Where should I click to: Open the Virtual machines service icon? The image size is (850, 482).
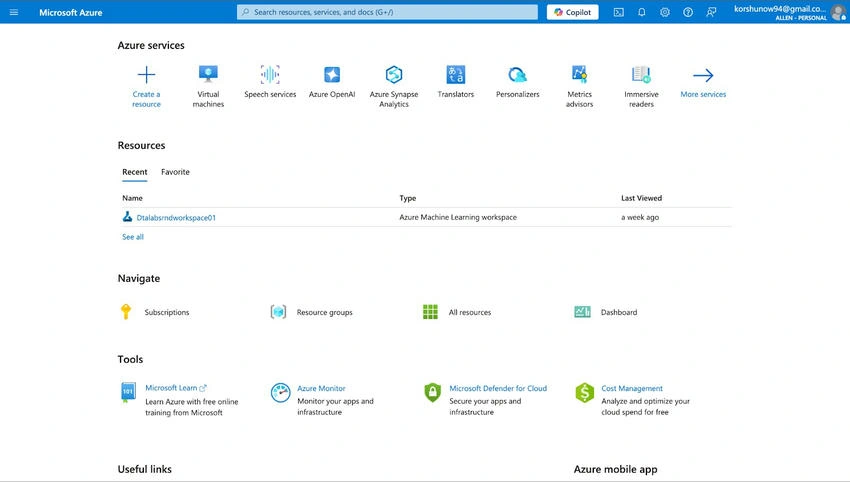point(208,74)
